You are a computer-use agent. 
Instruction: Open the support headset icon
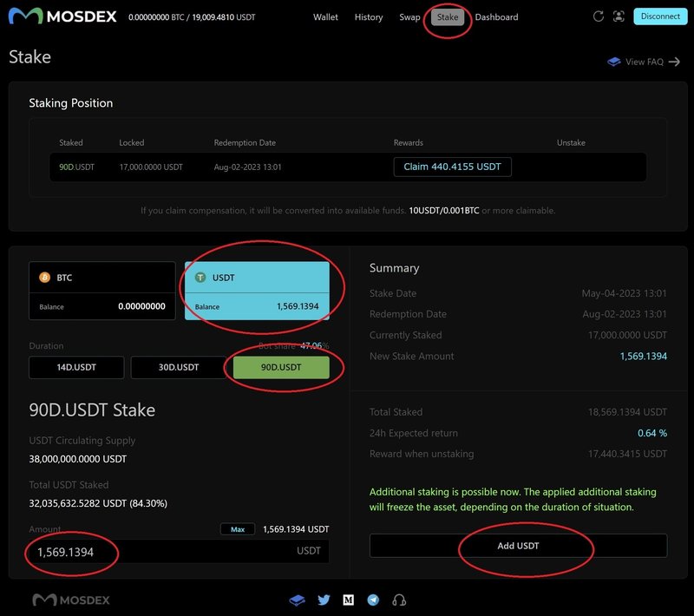[x=399, y=600]
